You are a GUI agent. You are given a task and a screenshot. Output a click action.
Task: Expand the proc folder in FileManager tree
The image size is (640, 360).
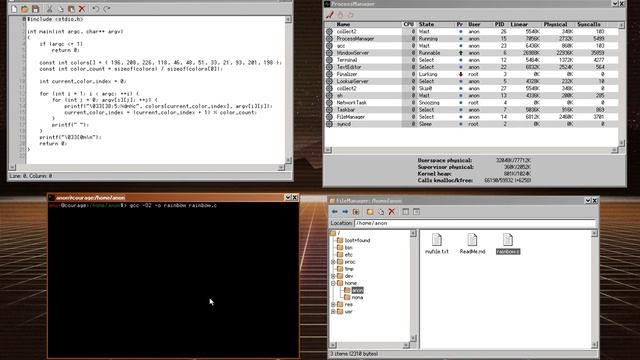coord(333,262)
